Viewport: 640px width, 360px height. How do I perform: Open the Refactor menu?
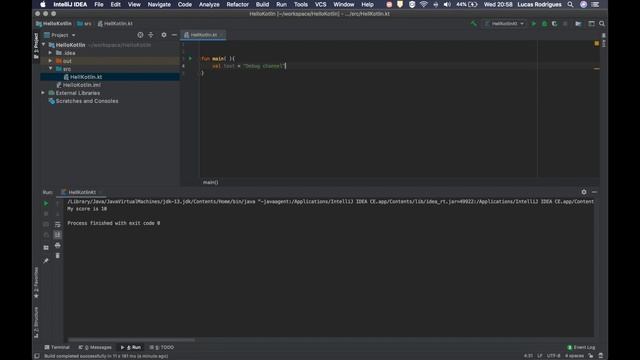tap(238, 4)
